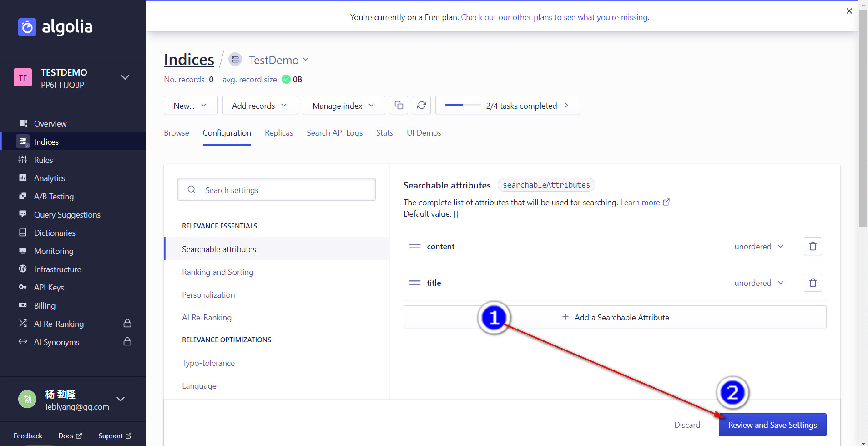Open the unordered dropdown for content
This screenshot has height=446, width=868.
[x=759, y=246]
